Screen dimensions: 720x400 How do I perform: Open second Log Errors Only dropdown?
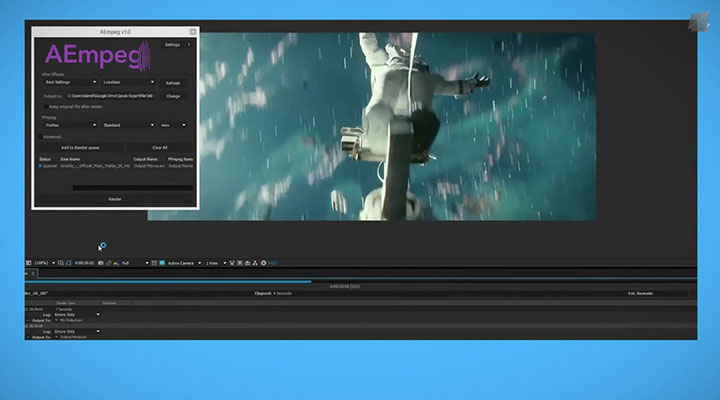pos(77,331)
